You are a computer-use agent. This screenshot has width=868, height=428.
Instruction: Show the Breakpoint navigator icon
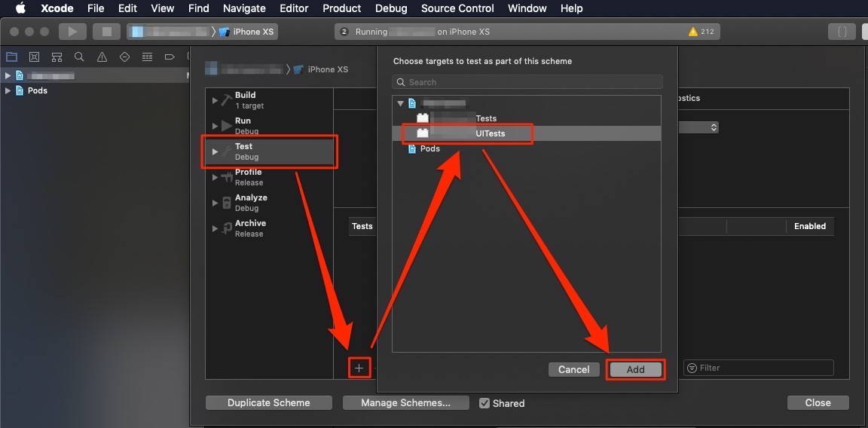(170, 57)
